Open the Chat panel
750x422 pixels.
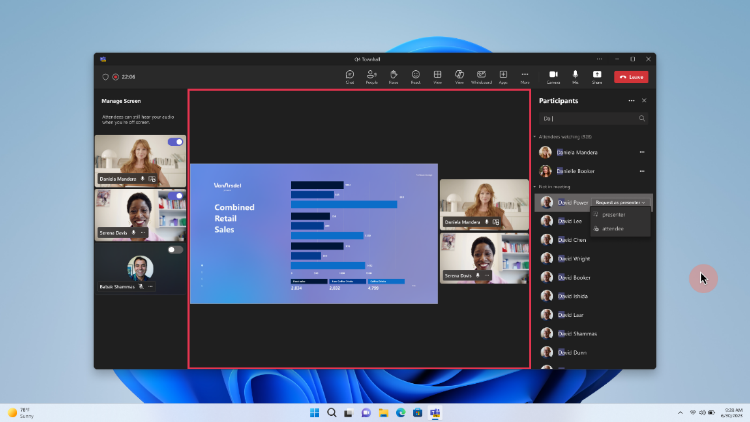point(350,75)
